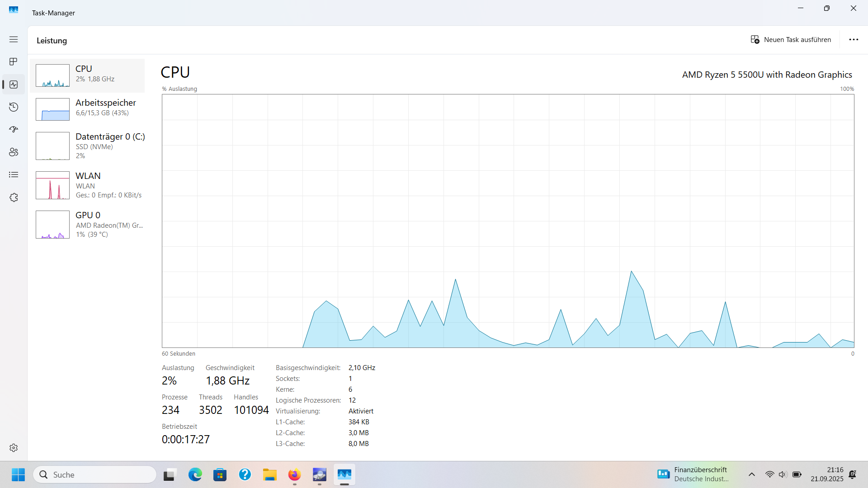Click Neuen Task ausführen button
The width and height of the screenshot is (868, 488).
(x=791, y=40)
